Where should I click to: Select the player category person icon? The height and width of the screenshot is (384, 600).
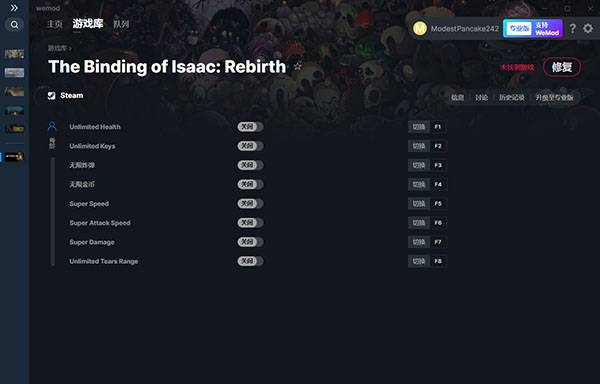[52, 126]
